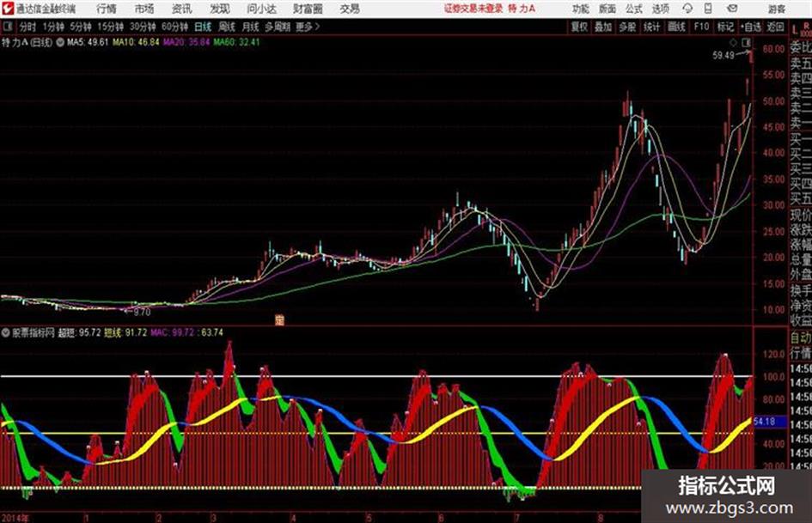Open the 多周期 multi-period view
Viewport: 812px width, 523px height.
277,27
